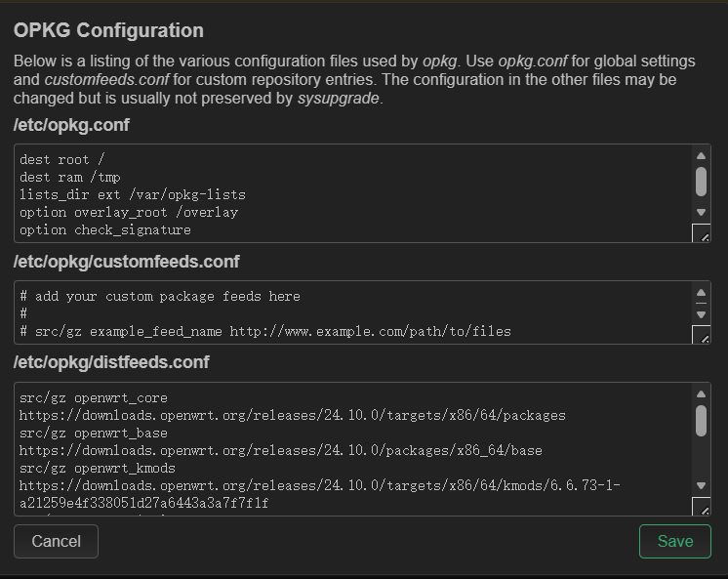Click scroll-up arrow of distfeeds.conf textarea
The image size is (728, 579).
[701, 393]
